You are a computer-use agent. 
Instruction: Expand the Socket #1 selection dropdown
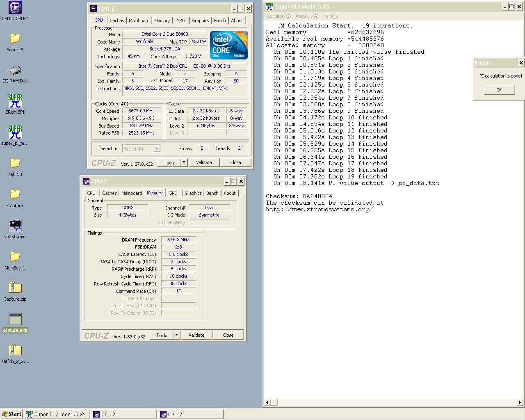tap(157, 149)
